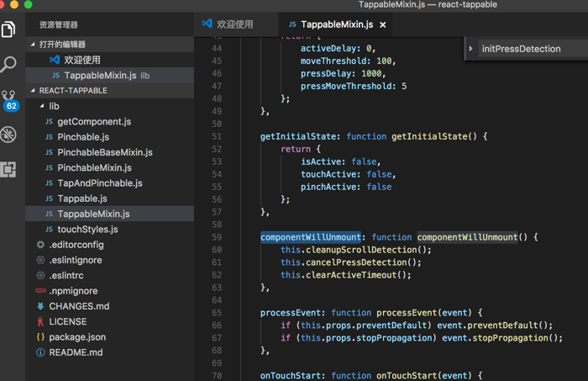Open README.md file
The width and height of the screenshot is (588, 381).
[x=109, y=352]
